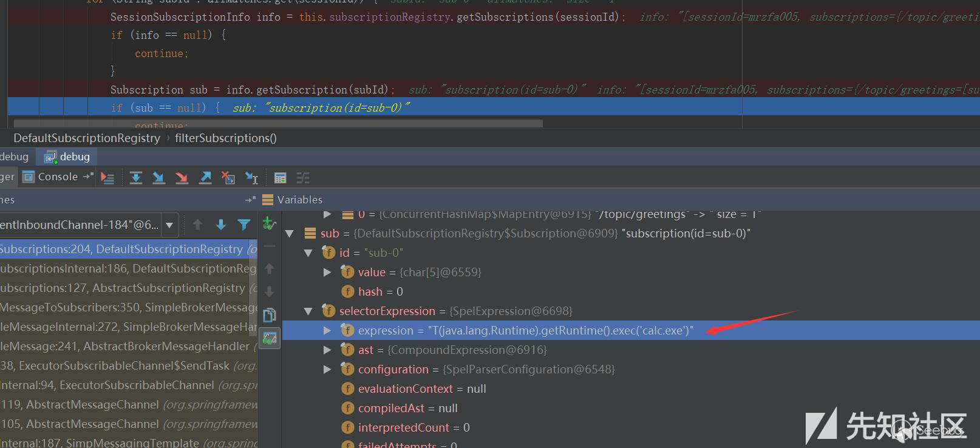Toggle show watches in variables view
980x448 pixels.
[270, 338]
